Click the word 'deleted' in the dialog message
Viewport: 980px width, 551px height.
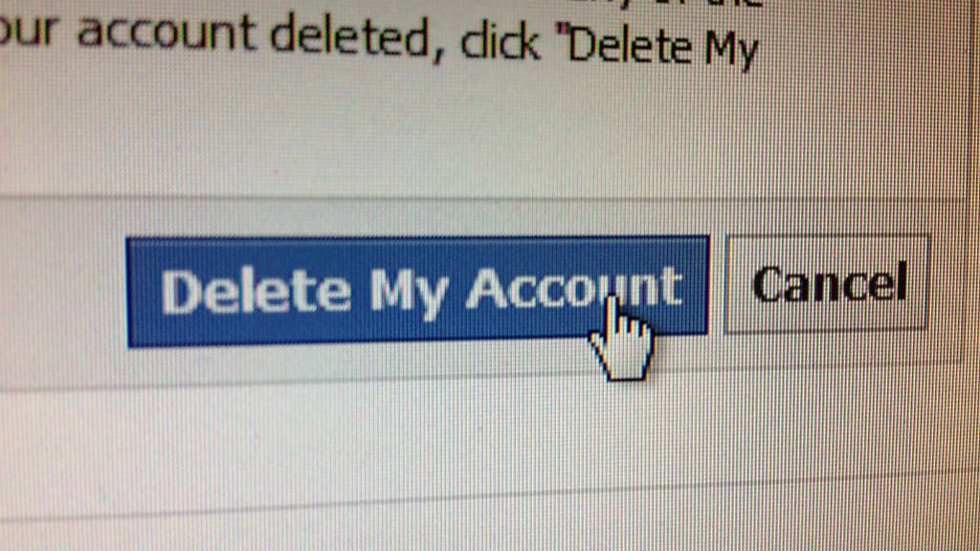point(350,36)
